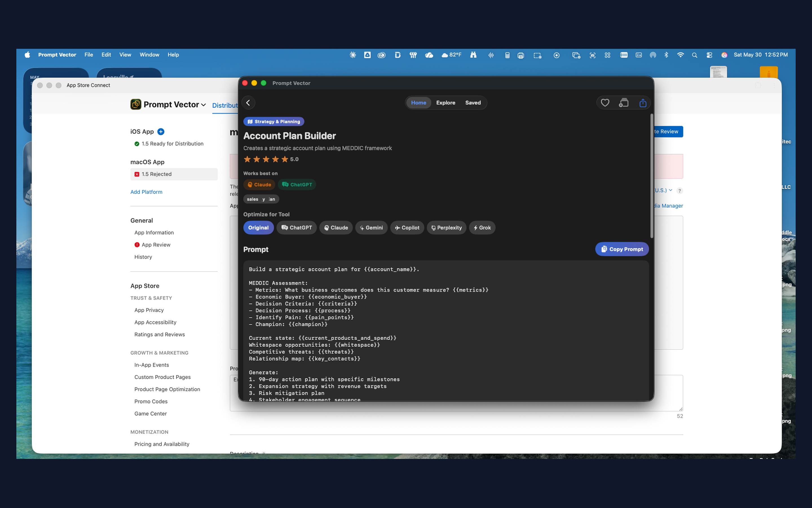Select the Original optimization option

258,228
